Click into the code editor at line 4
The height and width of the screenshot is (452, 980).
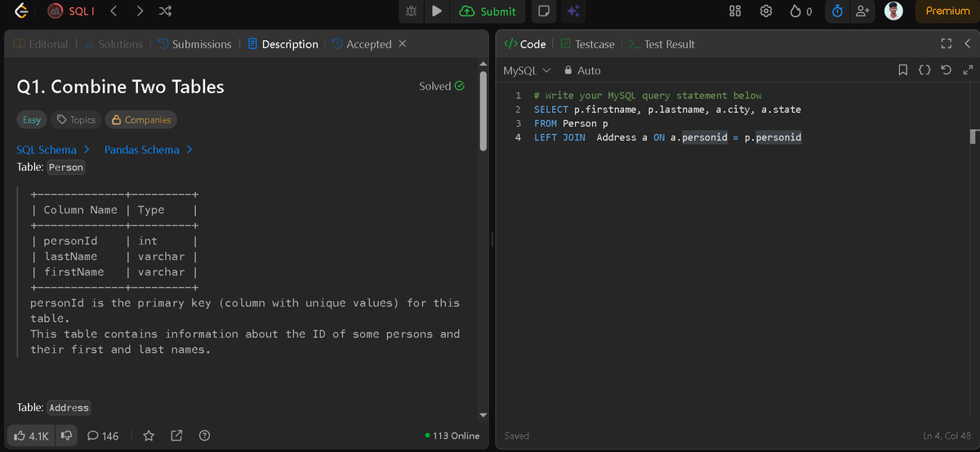click(x=667, y=137)
